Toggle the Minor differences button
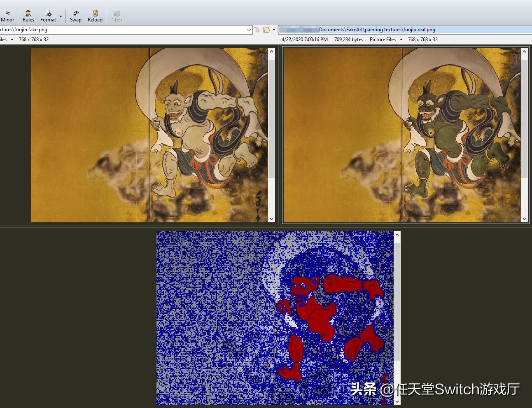532x408 pixels. 7,16
